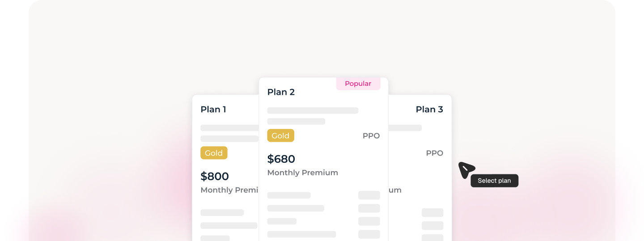Click the Popular badge on Plan 2
The image size is (644, 241).
(358, 84)
